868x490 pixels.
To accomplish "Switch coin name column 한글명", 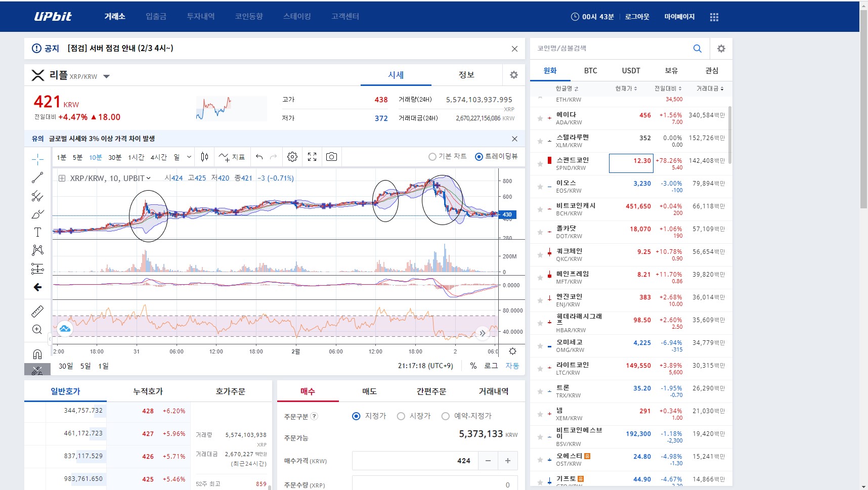I will (x=567, y=88).
